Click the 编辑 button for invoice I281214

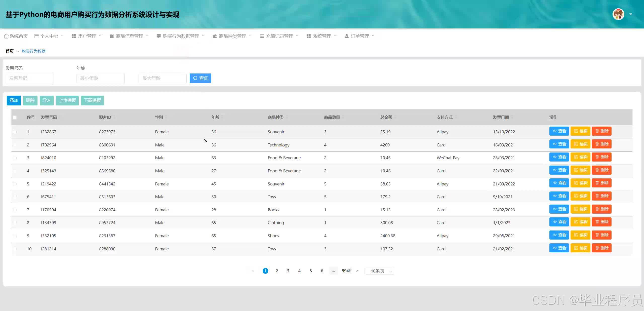(580, 248)
